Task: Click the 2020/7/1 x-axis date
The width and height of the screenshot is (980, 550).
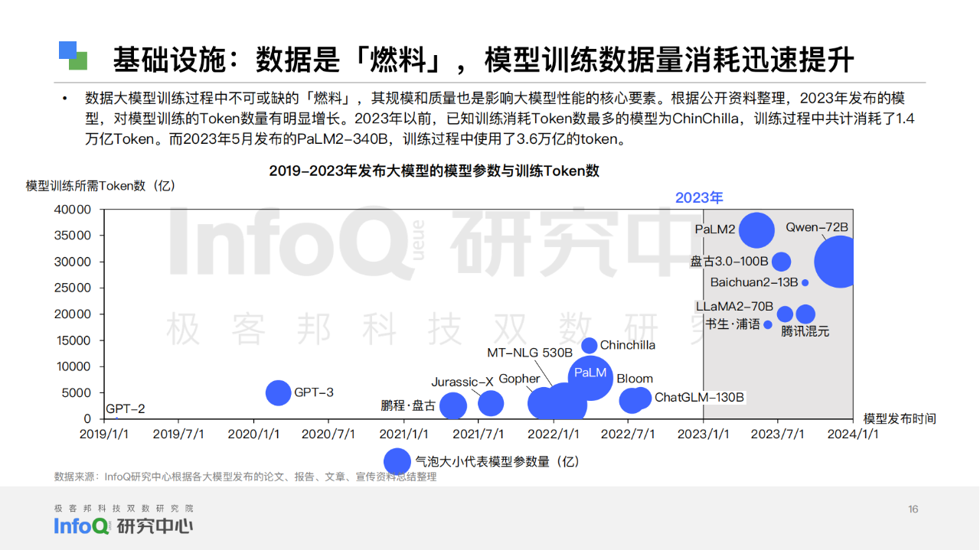Action: click(x=329, y=434)
